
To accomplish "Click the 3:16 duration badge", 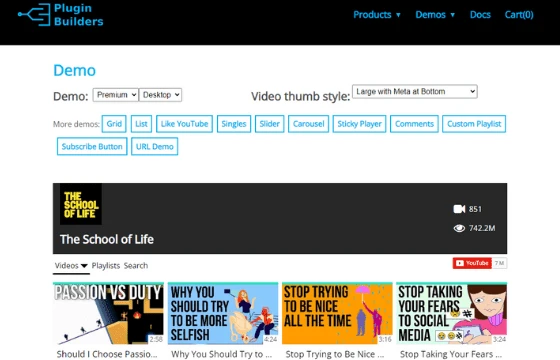I will tap(385, 339).
